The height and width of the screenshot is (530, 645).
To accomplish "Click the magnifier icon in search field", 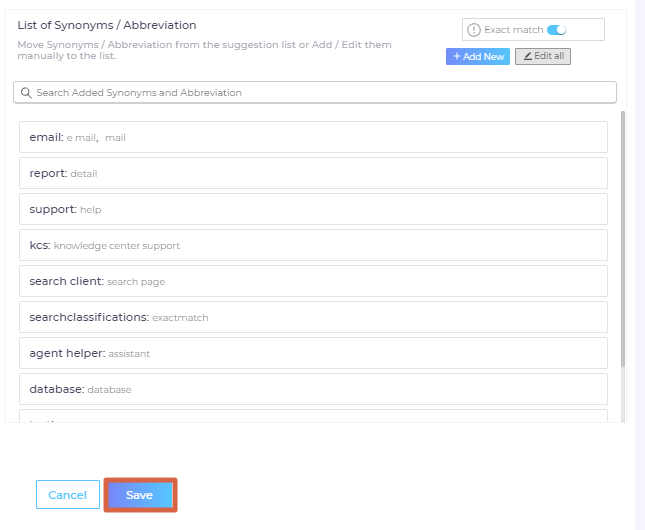I will tap(26, 92).
